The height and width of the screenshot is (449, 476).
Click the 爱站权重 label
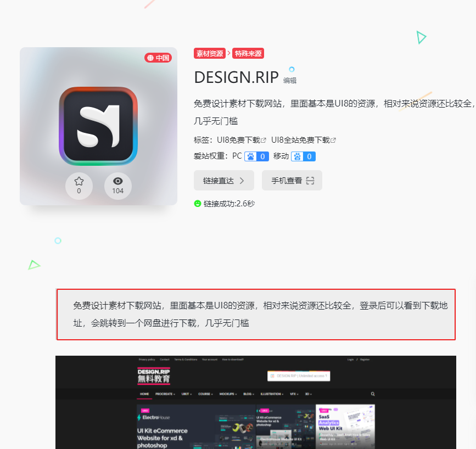[x=211, y=156]
